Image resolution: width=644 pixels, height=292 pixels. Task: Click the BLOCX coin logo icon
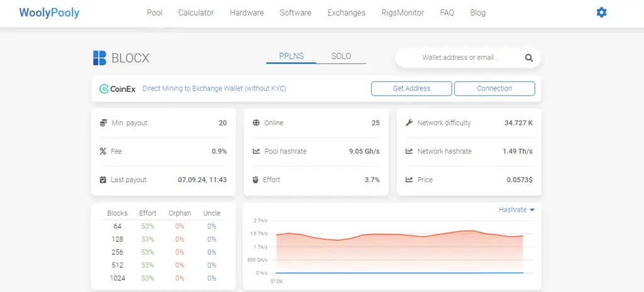pyautogui.click(x=99, y=58)
